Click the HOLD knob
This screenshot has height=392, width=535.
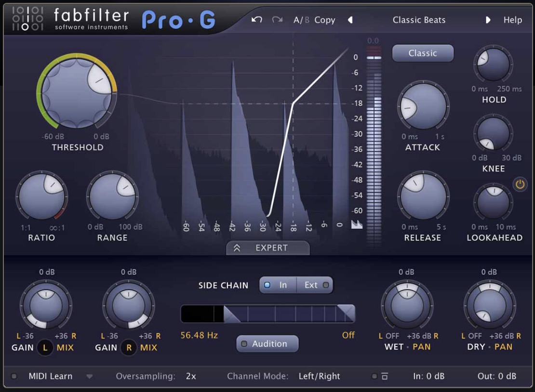pos(493,65)
